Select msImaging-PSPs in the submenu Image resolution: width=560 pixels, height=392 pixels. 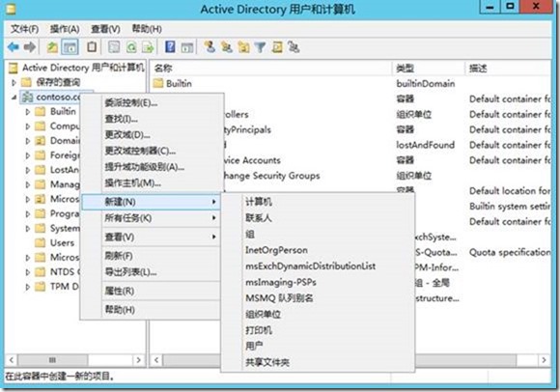(318, 282)
